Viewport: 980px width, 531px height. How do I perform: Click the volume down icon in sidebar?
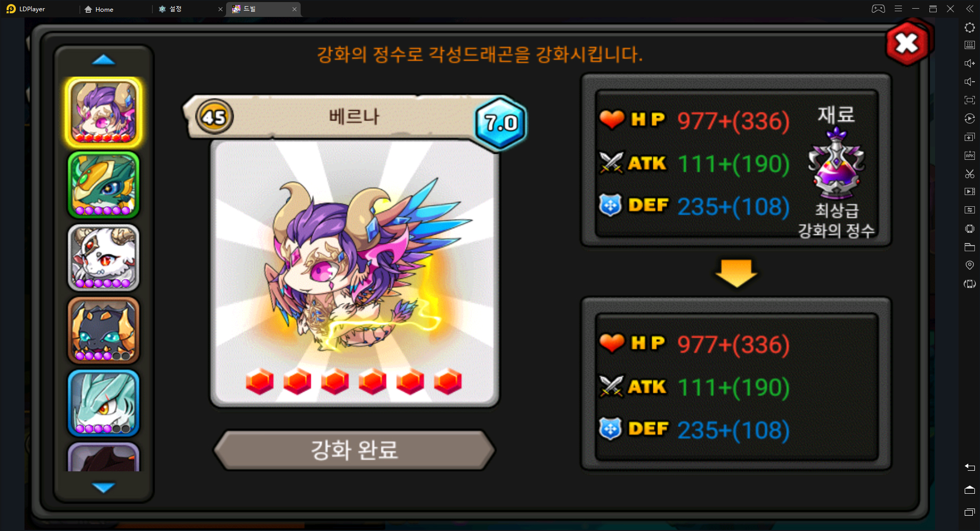970,82
